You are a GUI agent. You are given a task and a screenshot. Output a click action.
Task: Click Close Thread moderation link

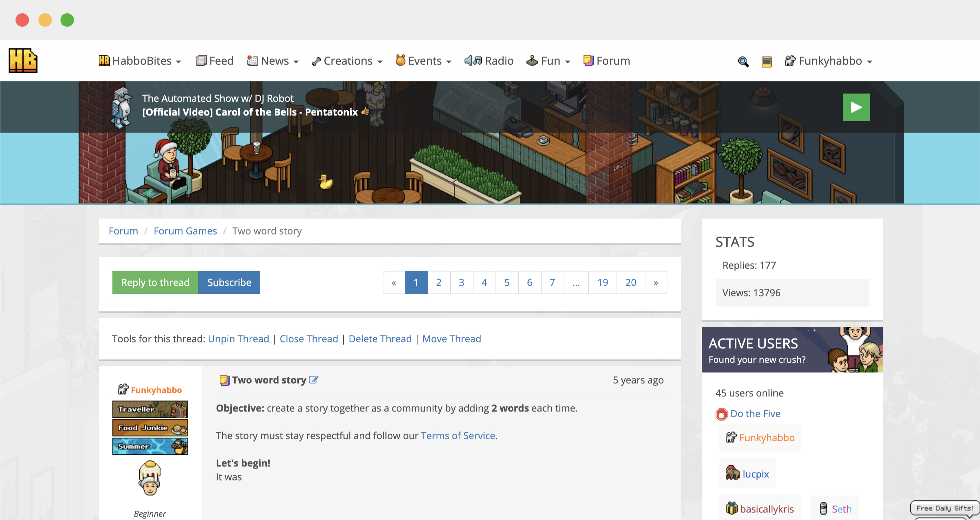pos(308,339)
